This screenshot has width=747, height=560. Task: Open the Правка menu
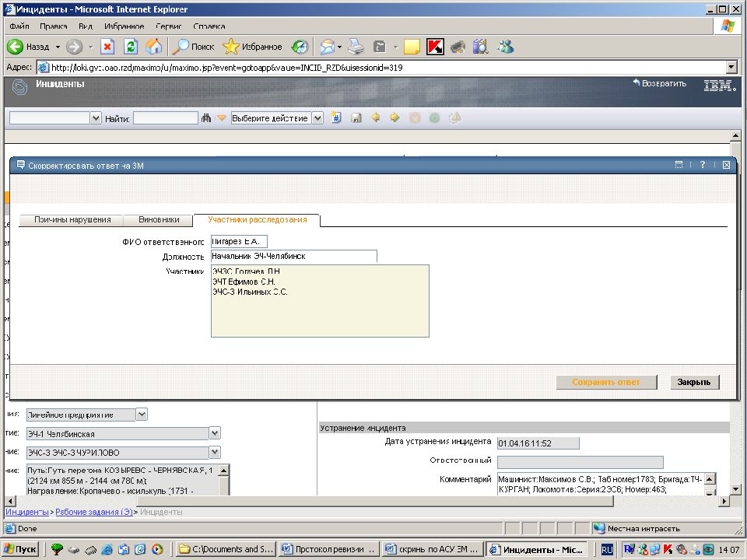(x=54, y=26)
